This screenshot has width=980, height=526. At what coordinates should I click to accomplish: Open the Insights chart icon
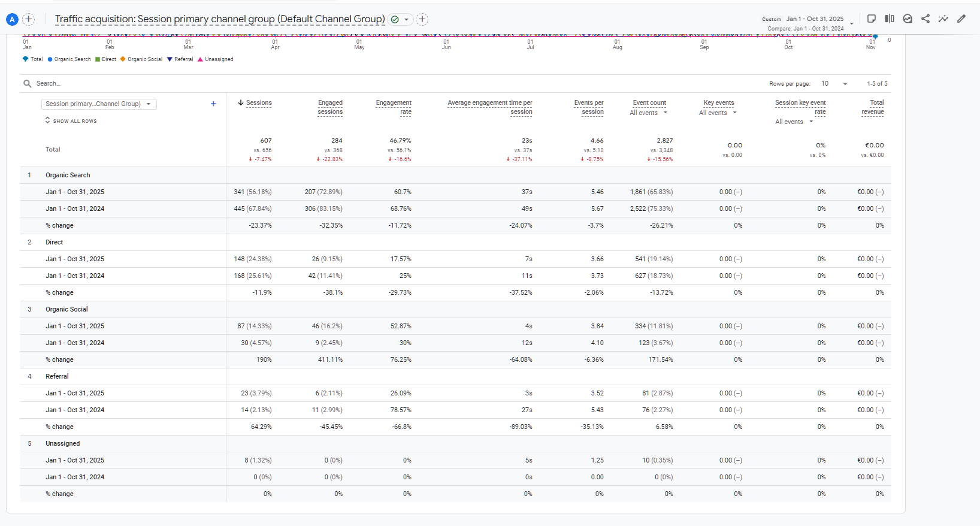(x=908, y=19)
